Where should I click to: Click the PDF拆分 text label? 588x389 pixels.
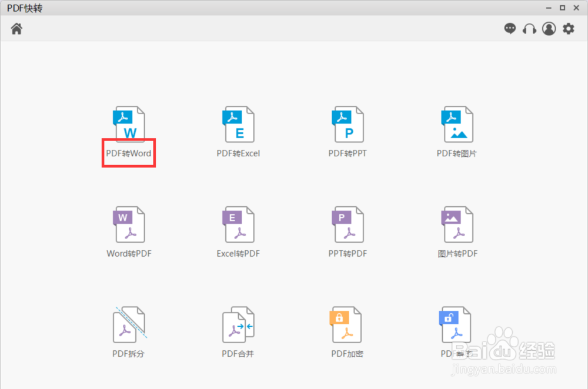[128, 354]
